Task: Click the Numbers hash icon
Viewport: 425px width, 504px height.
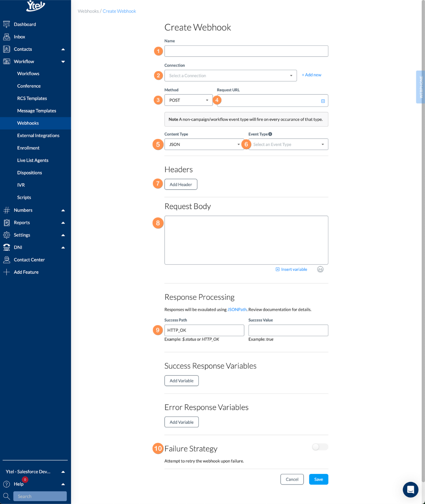Action: [7, 210]
